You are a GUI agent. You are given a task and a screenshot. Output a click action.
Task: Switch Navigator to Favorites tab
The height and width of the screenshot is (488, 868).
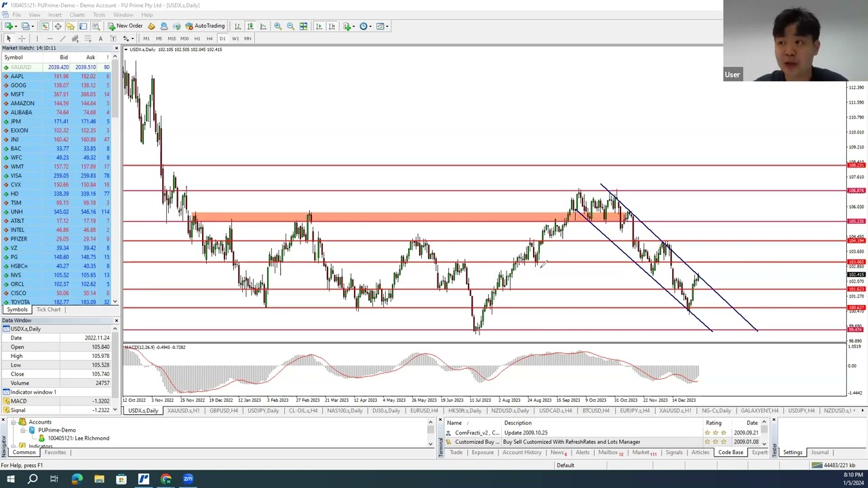coord(55,453)
